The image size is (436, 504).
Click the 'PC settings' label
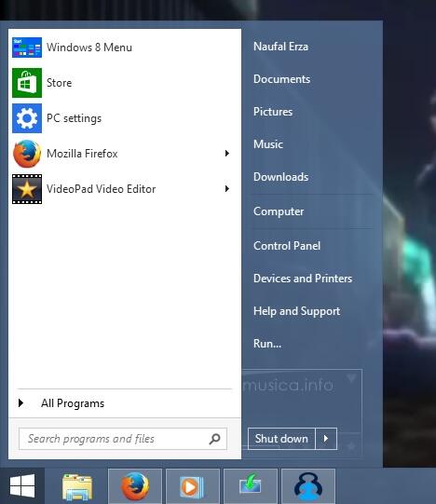tap(74, 118)
